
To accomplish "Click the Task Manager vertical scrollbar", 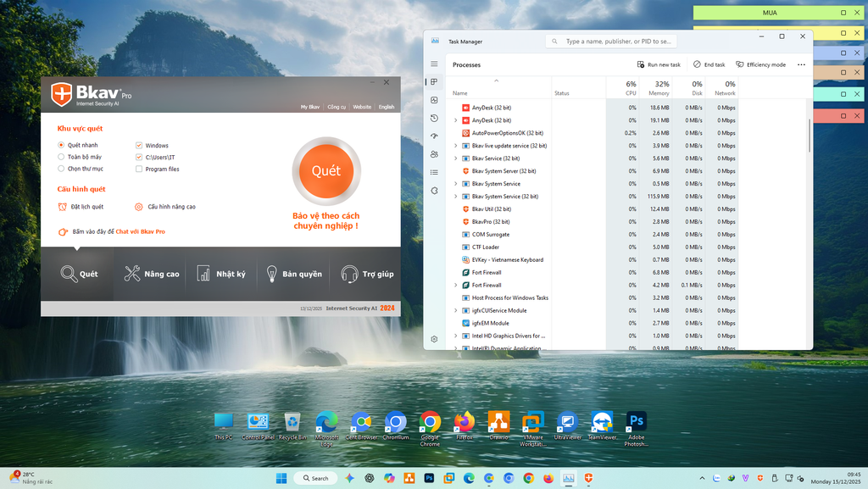I will [x=810, y=136].
